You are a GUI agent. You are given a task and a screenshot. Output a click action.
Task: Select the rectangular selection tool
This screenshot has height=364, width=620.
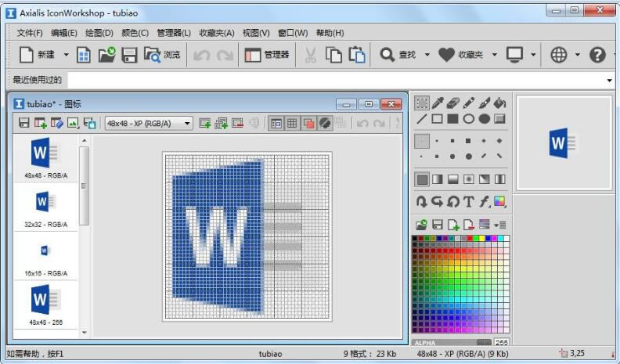(x=422, y=103)
